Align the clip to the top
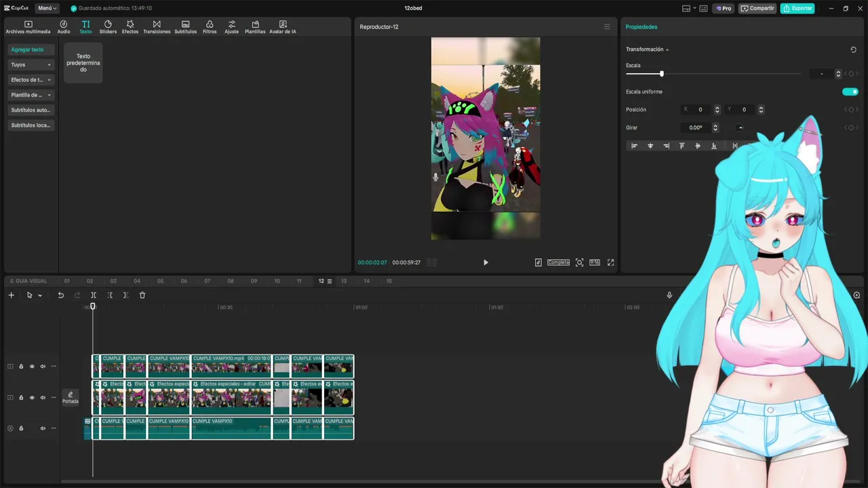The width and height of the screenshot is (868, 488). [682, 146]
